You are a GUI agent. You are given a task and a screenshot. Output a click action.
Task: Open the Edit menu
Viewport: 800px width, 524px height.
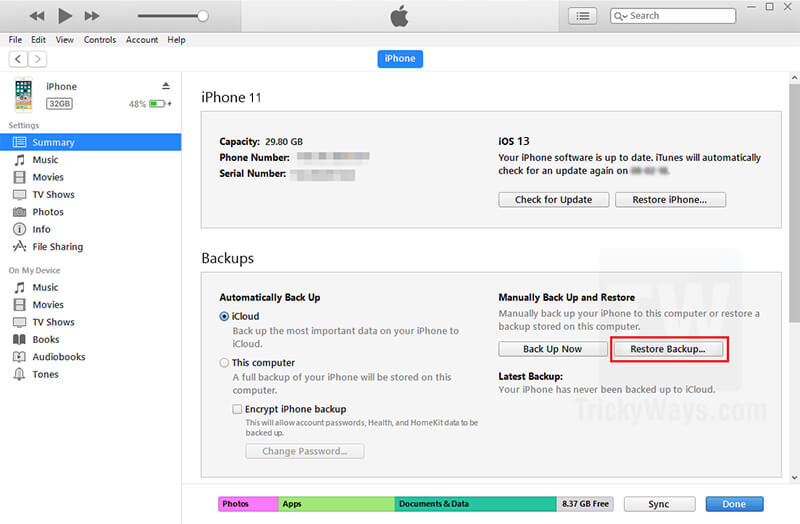(38, 40)
